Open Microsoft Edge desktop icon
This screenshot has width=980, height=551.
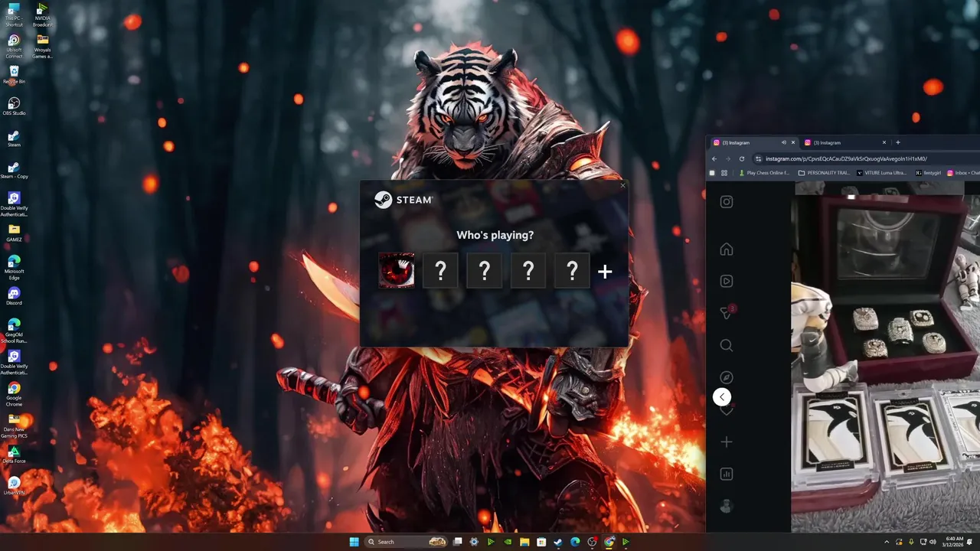tap(14, 267)
